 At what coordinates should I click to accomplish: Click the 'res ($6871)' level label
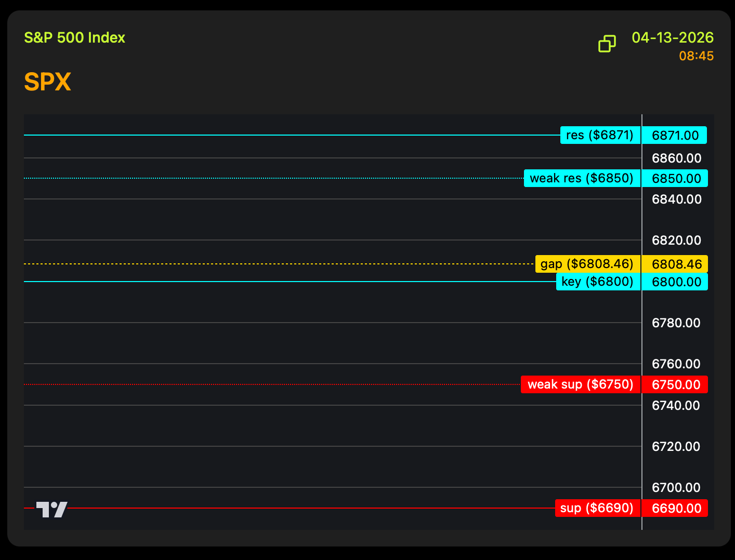pos(600,135)
